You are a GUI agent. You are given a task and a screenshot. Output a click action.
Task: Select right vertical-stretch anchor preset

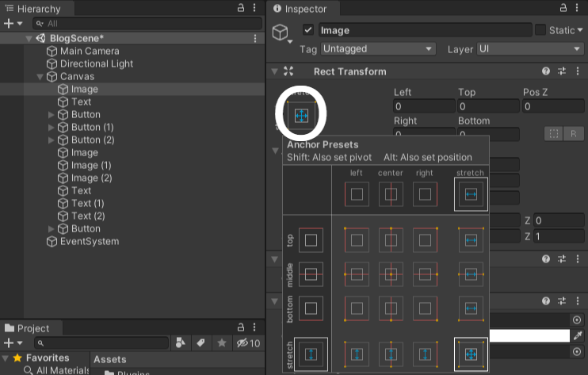pyautogui.click(x=425, y=354)
